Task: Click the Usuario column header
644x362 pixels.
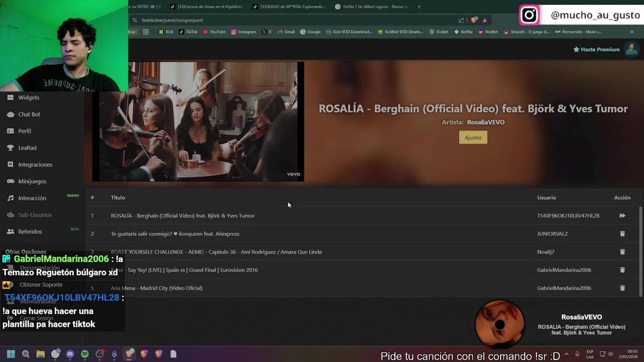Action: (x=546, y=198)
